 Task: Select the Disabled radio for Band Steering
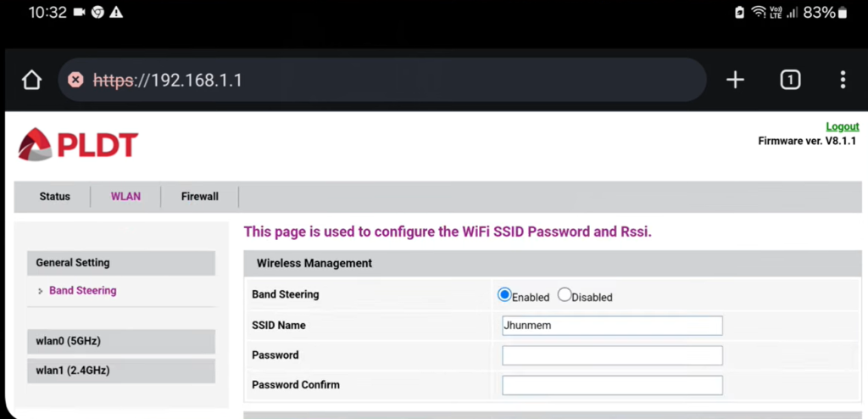pyautogui.click(x=564, y=295)
